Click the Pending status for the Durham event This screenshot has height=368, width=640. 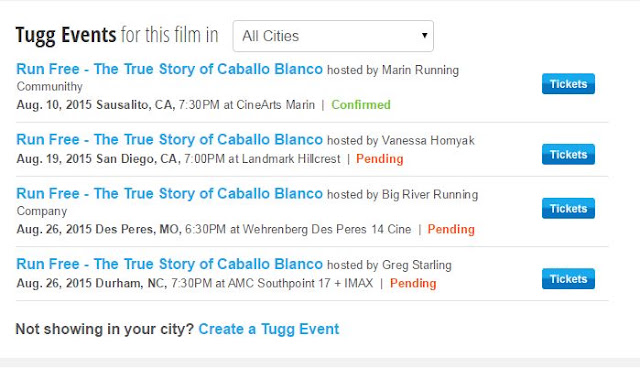click(413, 283)
